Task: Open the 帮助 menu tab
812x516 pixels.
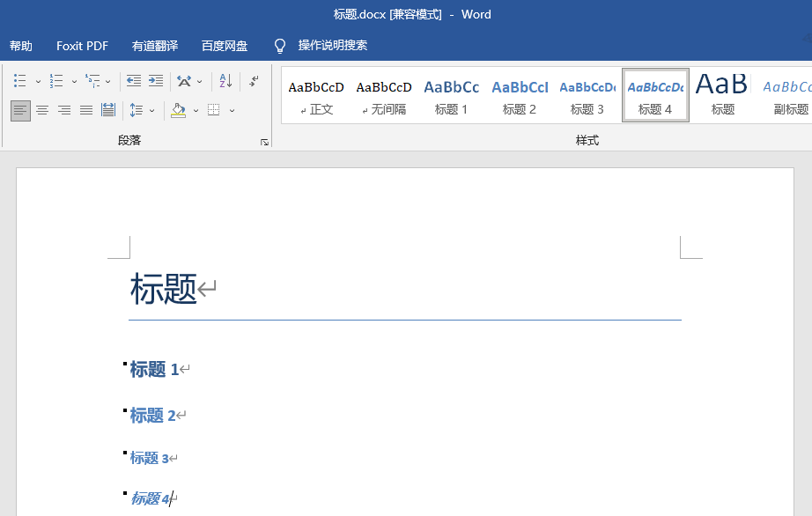Action: pyautogui.click(x=21, y=45)
